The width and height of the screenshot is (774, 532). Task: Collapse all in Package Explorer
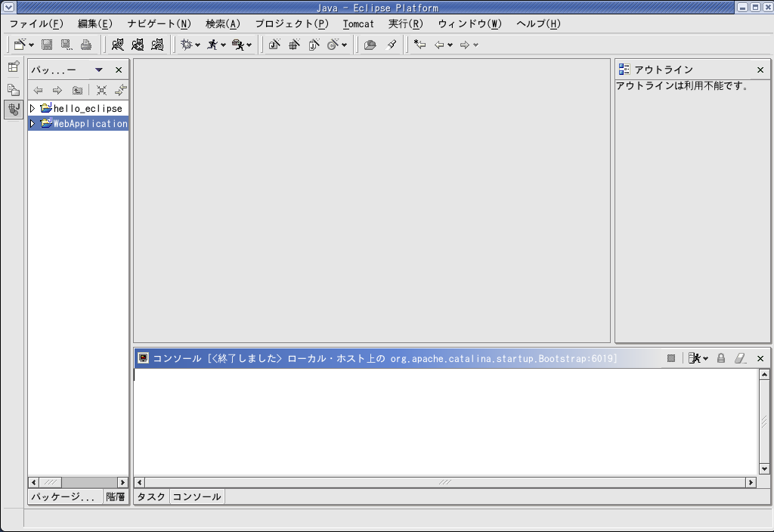101,90
